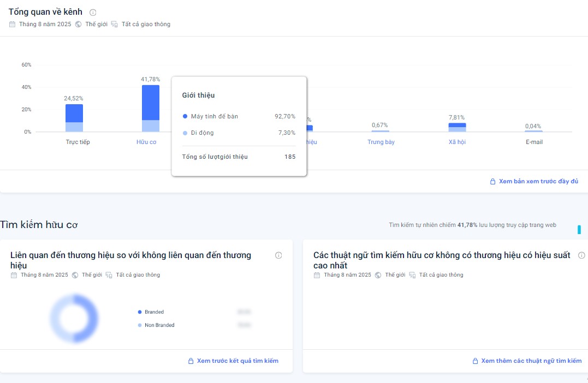Screen dimensions: 588x383
Task: Click device icon beside Tất cả giao thông at top
Action: [114, 25]
